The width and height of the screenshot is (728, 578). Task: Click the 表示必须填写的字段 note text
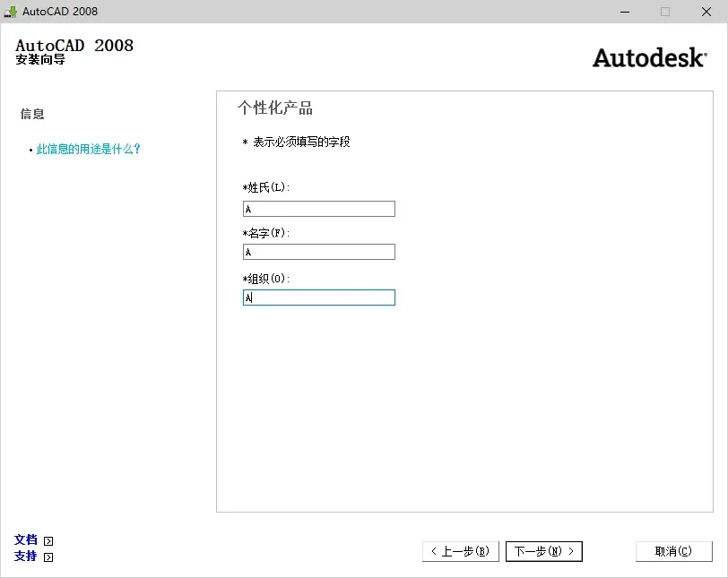pyautogui.click(x=301, y=142)
